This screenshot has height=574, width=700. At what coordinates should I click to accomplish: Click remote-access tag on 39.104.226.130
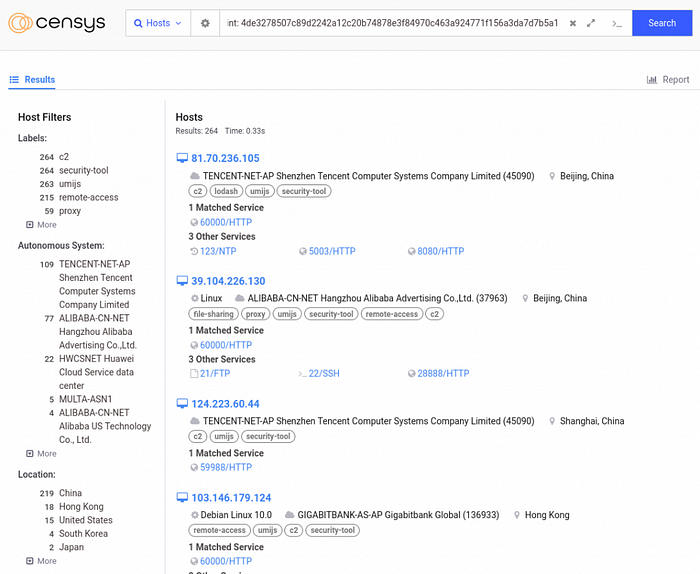[392, 314]
